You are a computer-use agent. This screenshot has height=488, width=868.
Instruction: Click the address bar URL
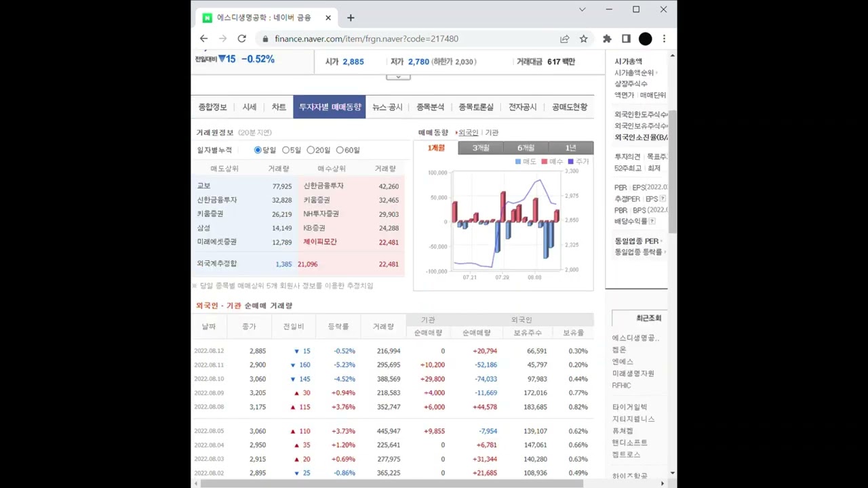point(366,39)
